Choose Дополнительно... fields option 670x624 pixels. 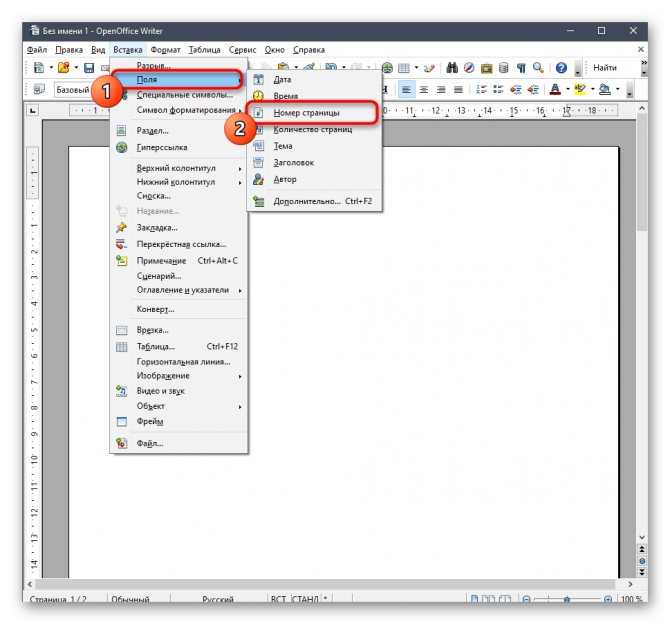(x=314, y=201)
